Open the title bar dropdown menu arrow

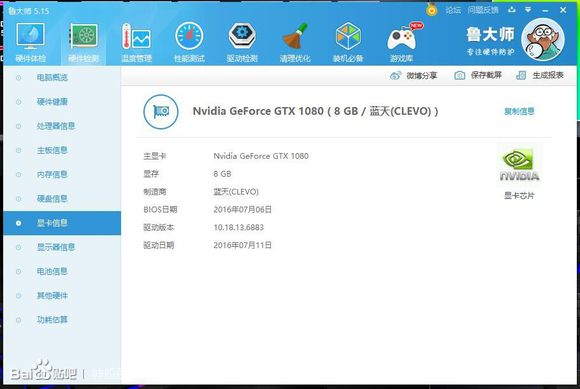(x=528, y=10)
